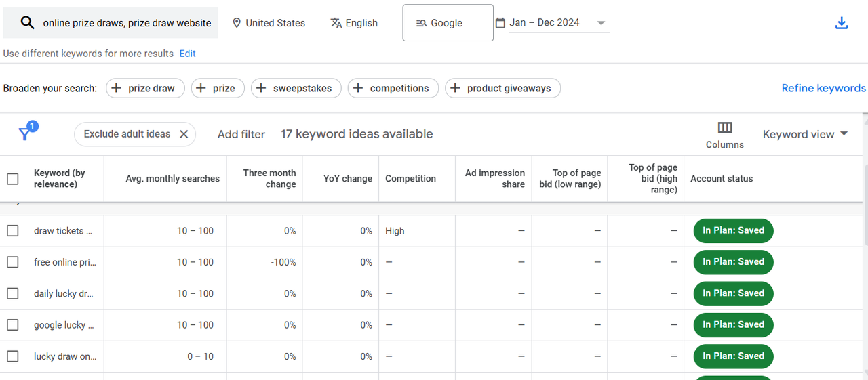Open the Google search network selector
868x380 pixels.
(x=448, y=23)
